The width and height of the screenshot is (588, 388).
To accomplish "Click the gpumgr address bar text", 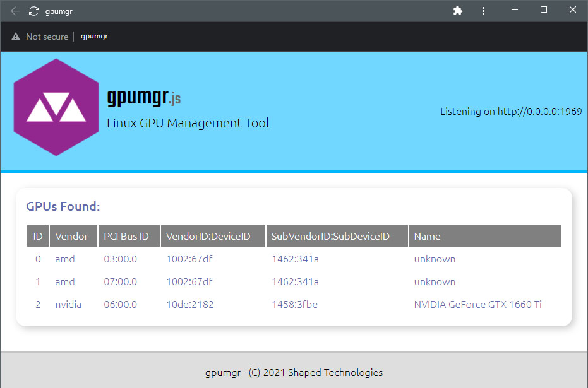I will 94,37.
